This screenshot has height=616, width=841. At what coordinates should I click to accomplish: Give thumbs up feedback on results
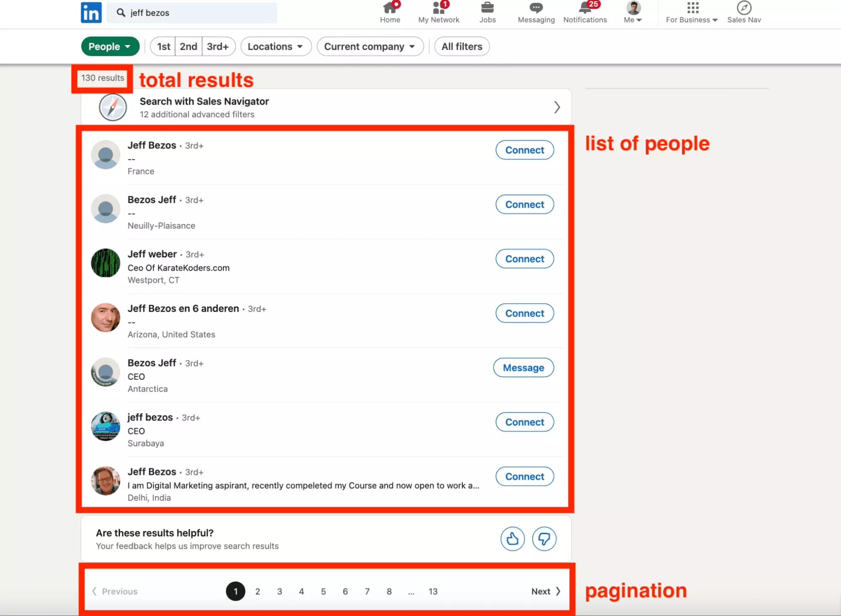point(512,539)
